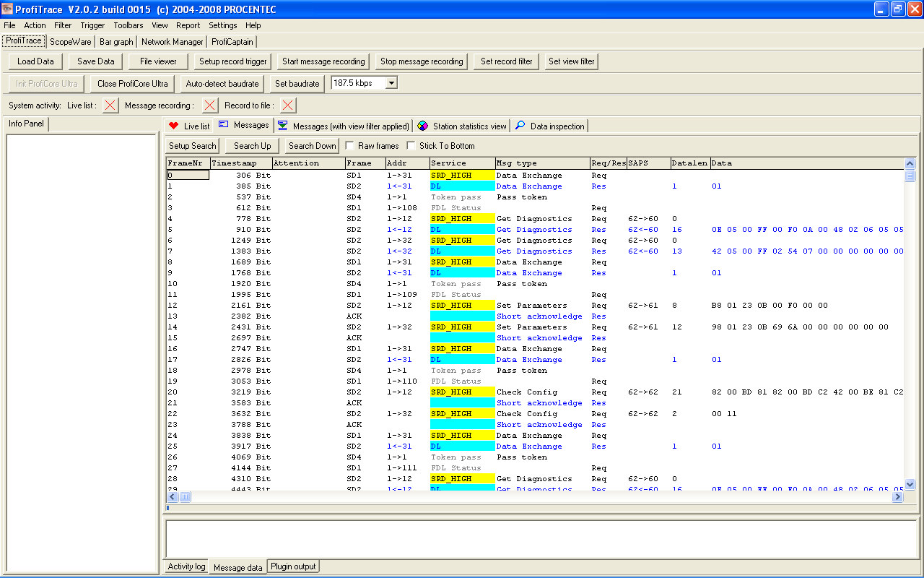Click Stop message recording button
924x578 pixels.
pos(422,61)
